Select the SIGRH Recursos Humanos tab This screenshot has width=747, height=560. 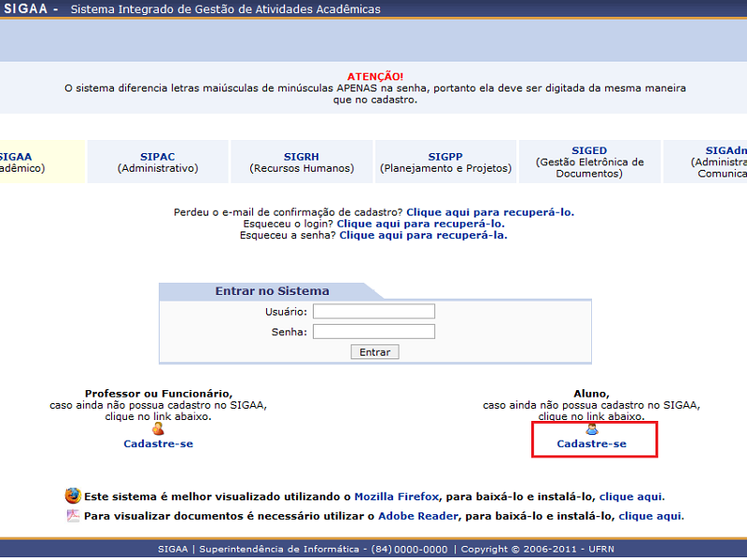pos(302,162)
